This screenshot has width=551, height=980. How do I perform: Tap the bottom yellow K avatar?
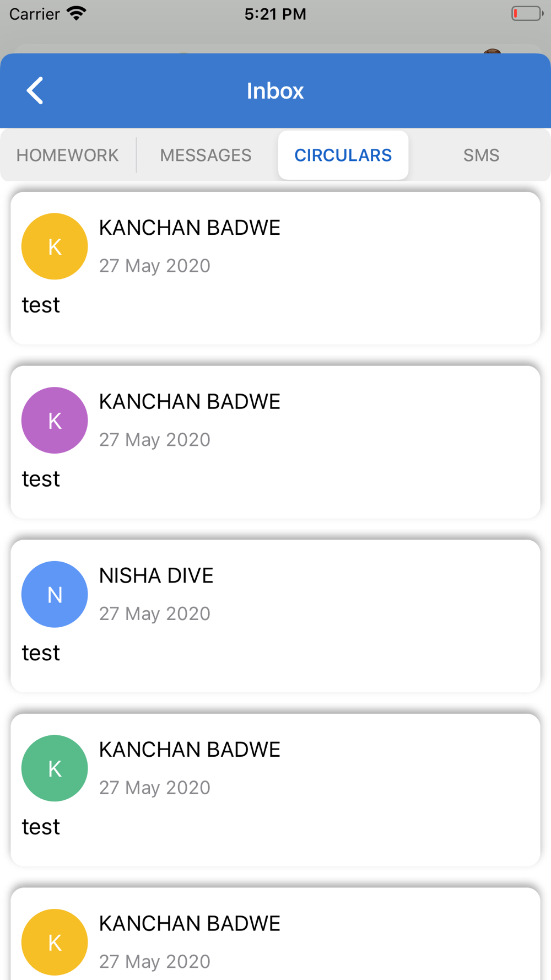(x=55, y=942)
